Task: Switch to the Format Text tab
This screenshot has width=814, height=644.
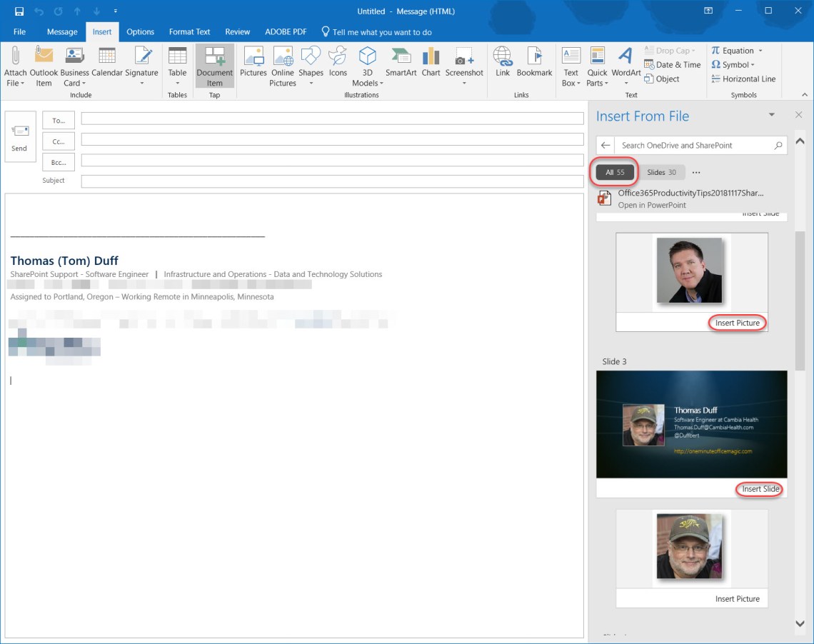Action: tap(189, 31)
